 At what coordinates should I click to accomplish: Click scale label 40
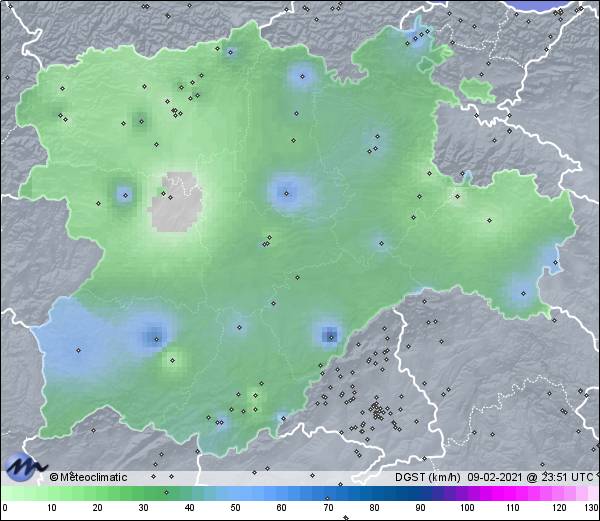189,508
